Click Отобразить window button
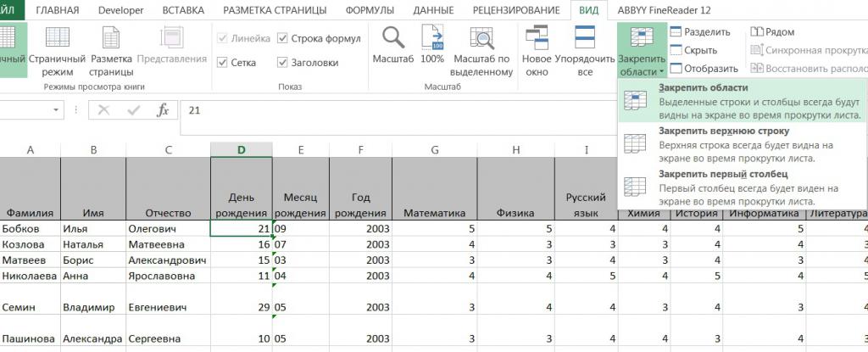 704,69
